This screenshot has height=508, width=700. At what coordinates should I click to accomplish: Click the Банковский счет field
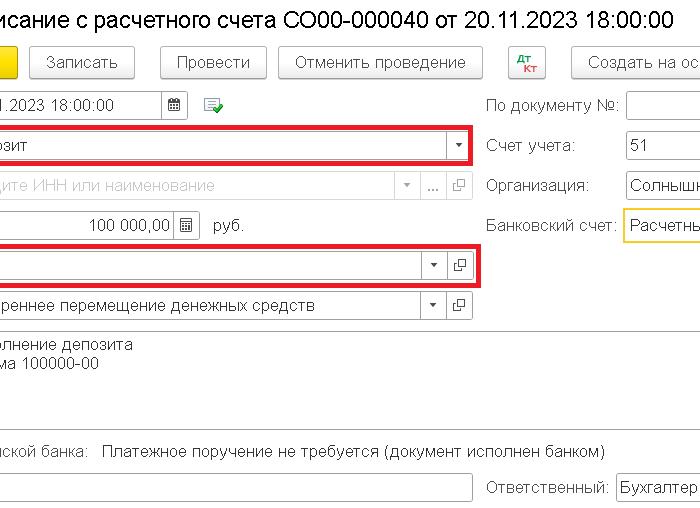pos(662,225)
